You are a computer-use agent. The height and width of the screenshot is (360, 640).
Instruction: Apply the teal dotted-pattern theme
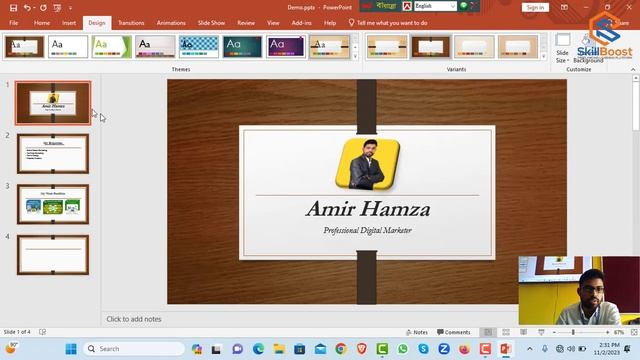[x=199, y=47]
